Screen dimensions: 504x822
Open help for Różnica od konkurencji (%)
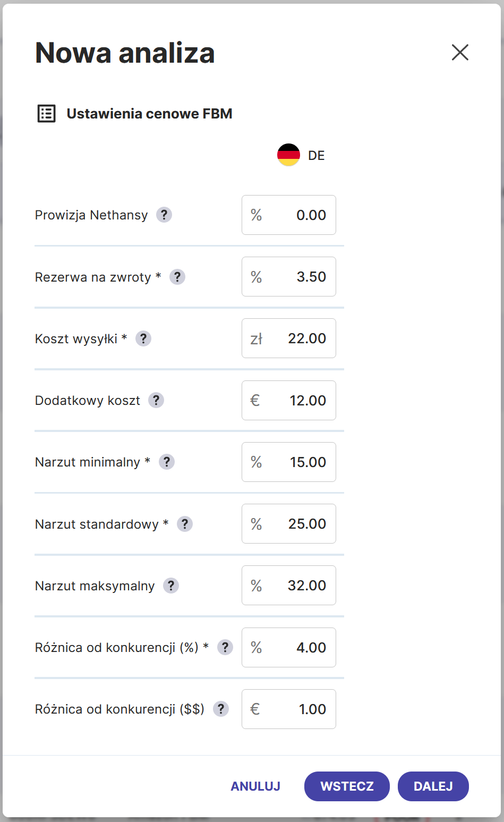pos(225,647)
